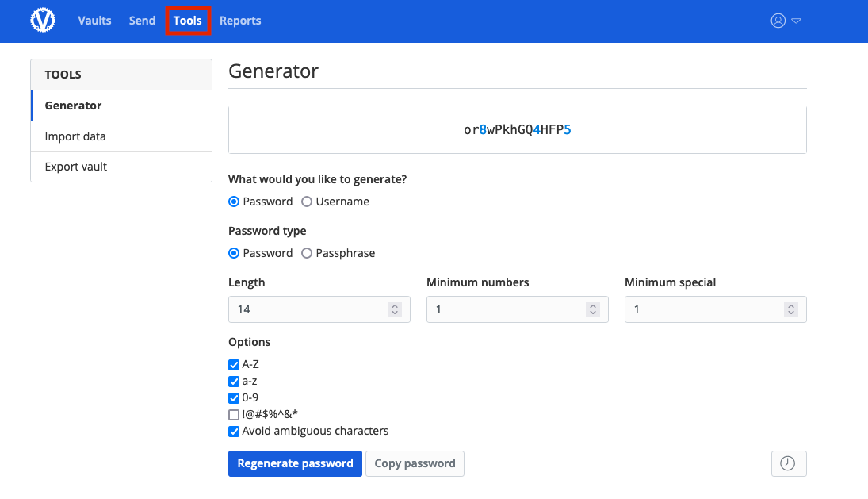
Task: Go to the Send tab
Action: pyautogui.click(x=142, y=21)
